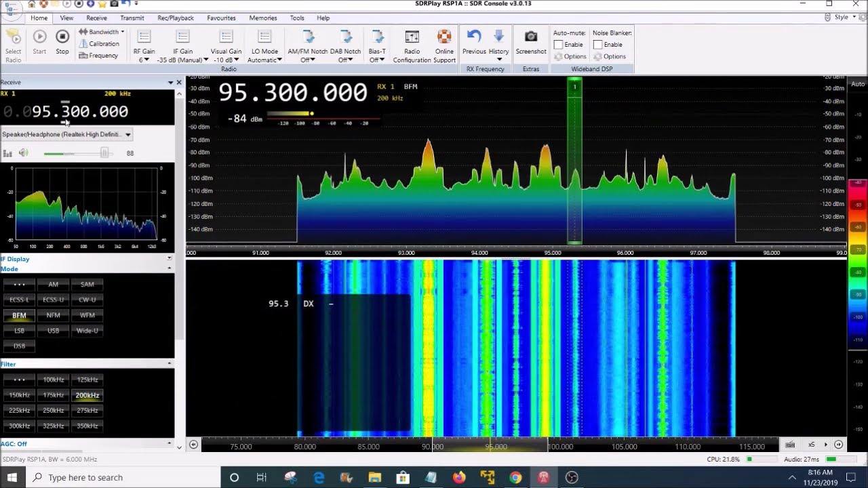Enable the Auto-mute checkbox
Screen dimensions: 868x488
(558, 45)
